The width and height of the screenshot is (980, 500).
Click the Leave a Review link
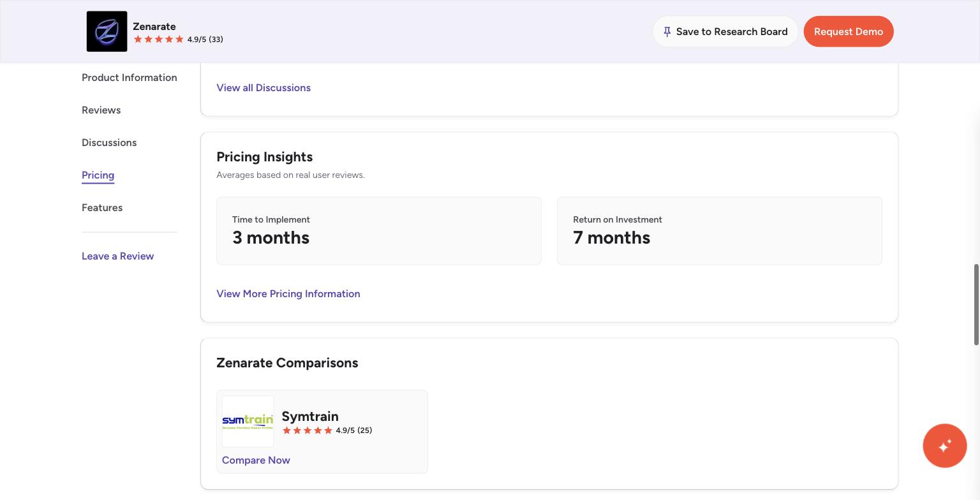point(117,256)
